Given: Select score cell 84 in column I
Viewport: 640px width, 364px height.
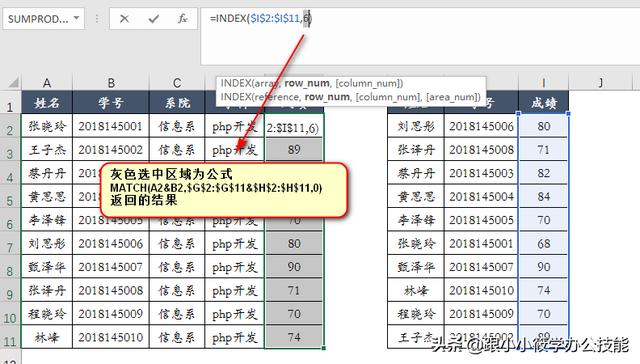Looking at the screenshot, I should (x=543, y=197).
